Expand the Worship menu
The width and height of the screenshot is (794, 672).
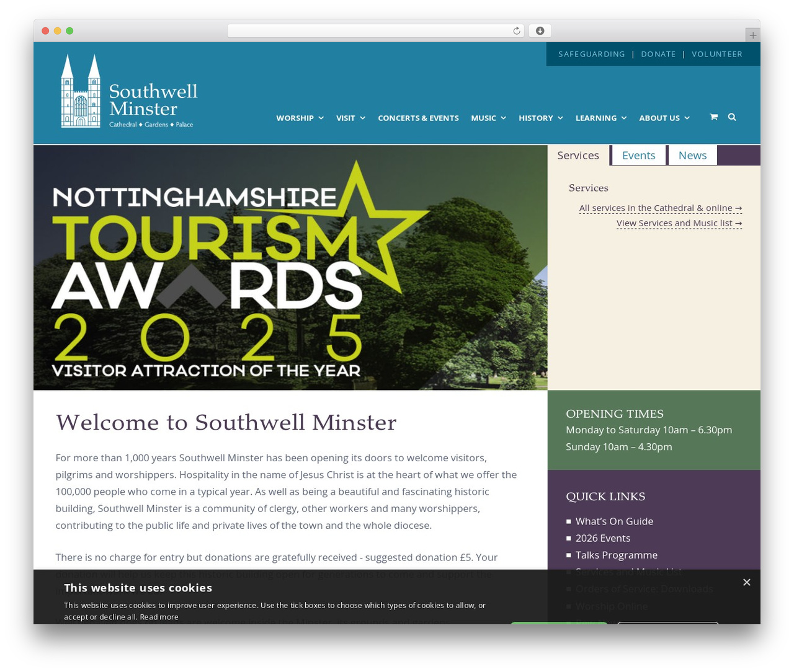tap(300, 118)
